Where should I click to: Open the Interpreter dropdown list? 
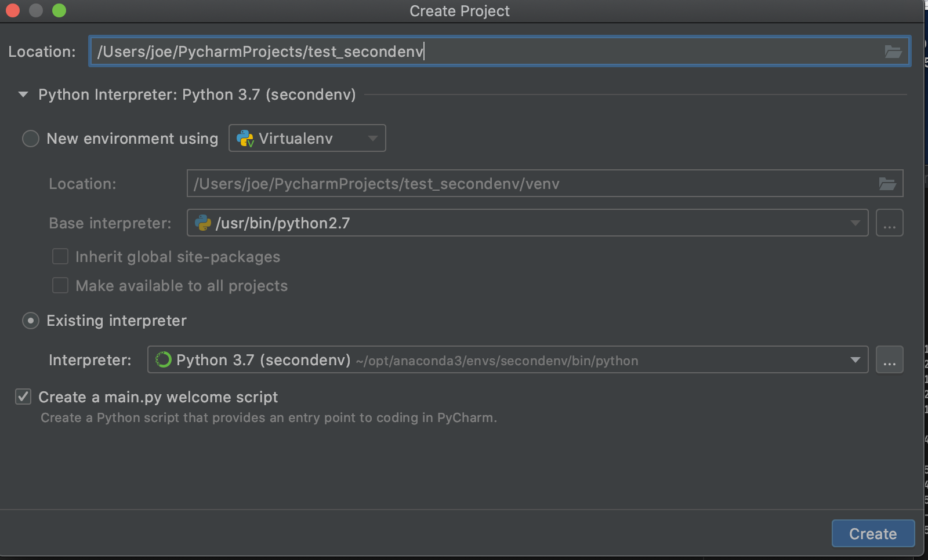click(x=855, y=359)
